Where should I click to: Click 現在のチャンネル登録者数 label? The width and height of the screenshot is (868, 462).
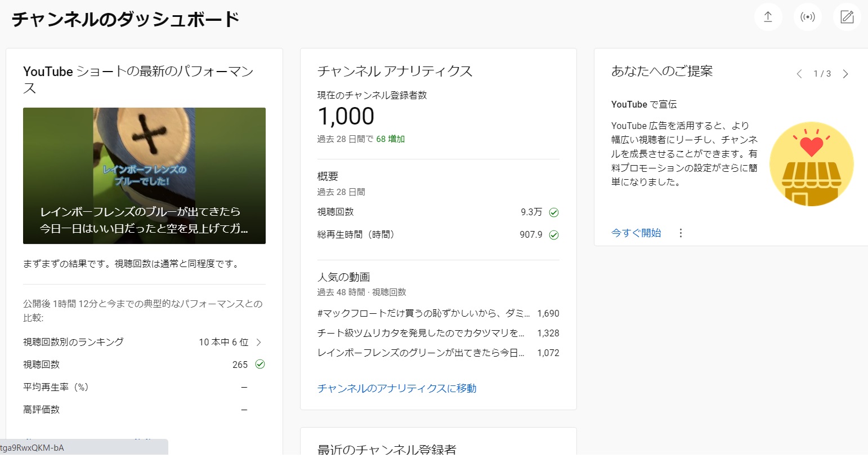[x=372, y=95]
